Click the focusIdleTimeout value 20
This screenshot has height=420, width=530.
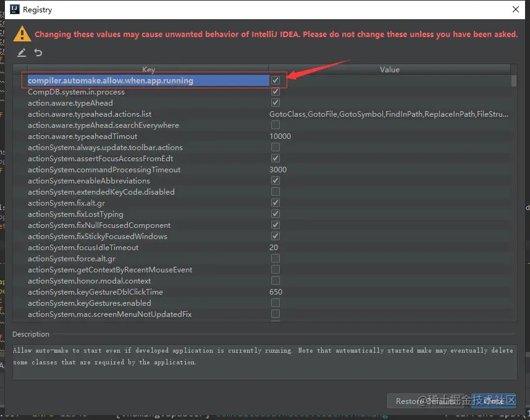click(274, 248)
